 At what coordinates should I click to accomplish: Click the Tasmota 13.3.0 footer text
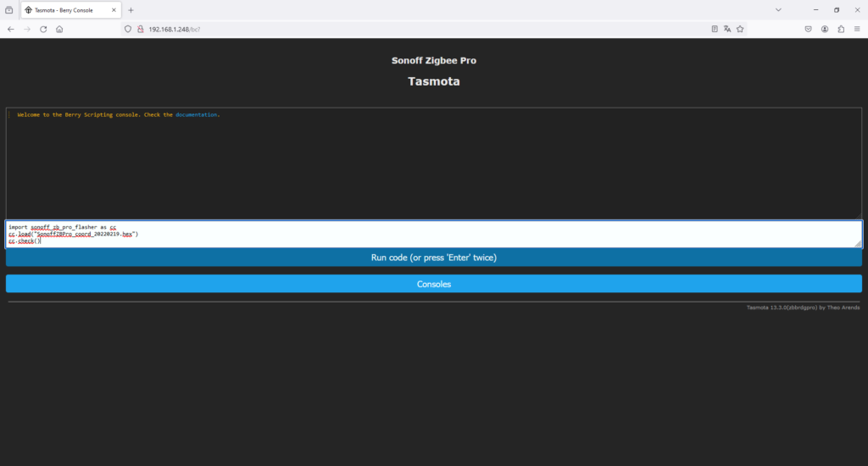tap(803, 308)
